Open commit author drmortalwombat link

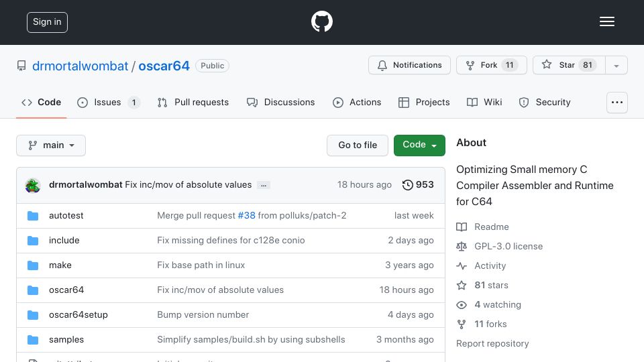pyautogui.click(x=85, y=185)
